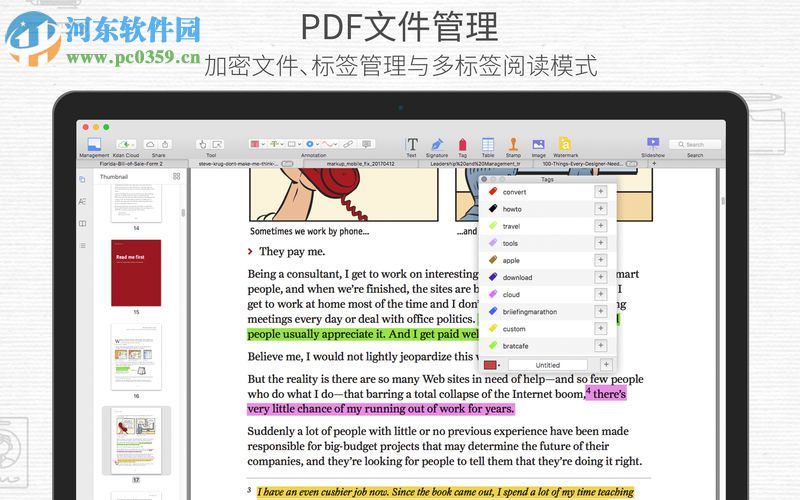The image size is (800, 500).
Task: Click the document vertical scrollbar
Action: [x=723, y=202]
